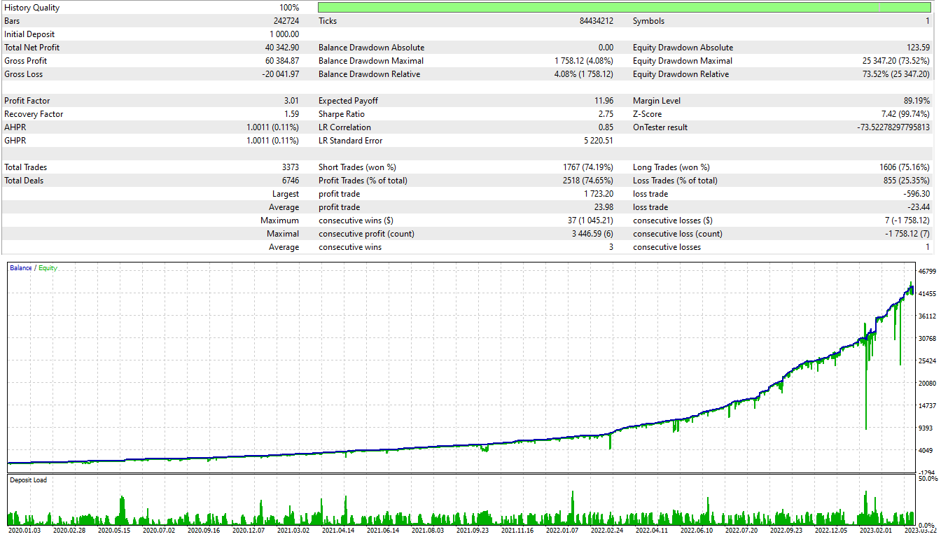Select the 'Symbols' label
This screenshot has width=941, height=560.
coord(649,21)
